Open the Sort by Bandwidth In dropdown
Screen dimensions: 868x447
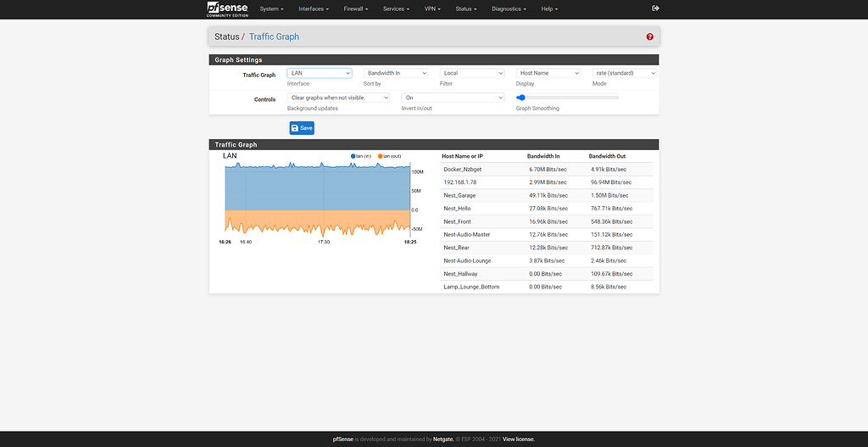(396, 73)
